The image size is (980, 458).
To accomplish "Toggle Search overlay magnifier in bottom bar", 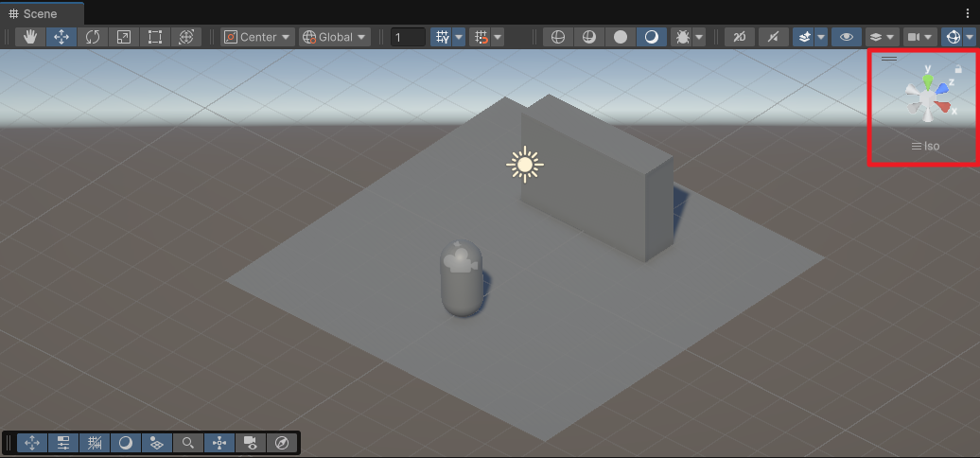I will (x=187, y=443).
